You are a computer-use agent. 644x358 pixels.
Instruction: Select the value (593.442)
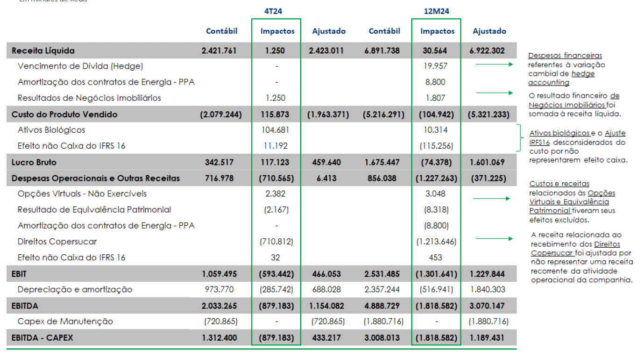[276, 274]
